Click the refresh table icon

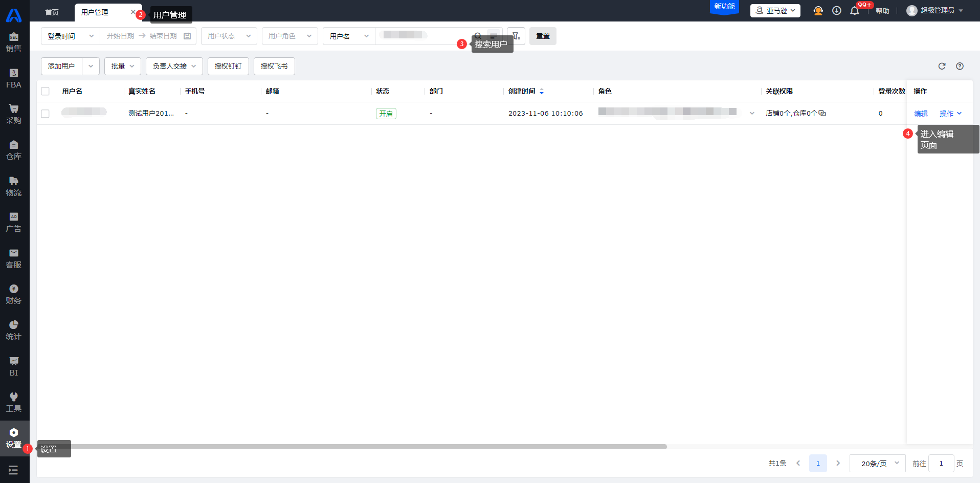(942, 66)
